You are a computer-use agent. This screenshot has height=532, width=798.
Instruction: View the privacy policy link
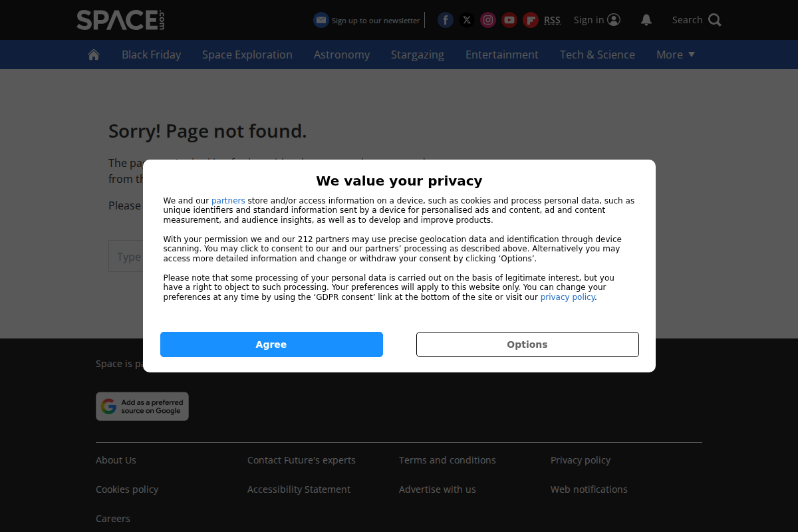(x=567, y=297)
